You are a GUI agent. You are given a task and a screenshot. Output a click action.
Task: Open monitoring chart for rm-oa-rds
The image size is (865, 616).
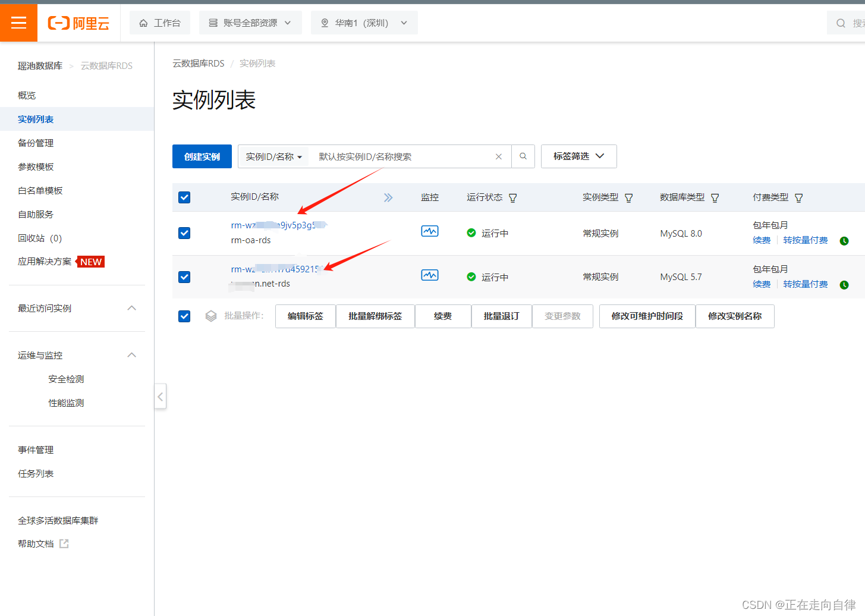click(430, 231)
